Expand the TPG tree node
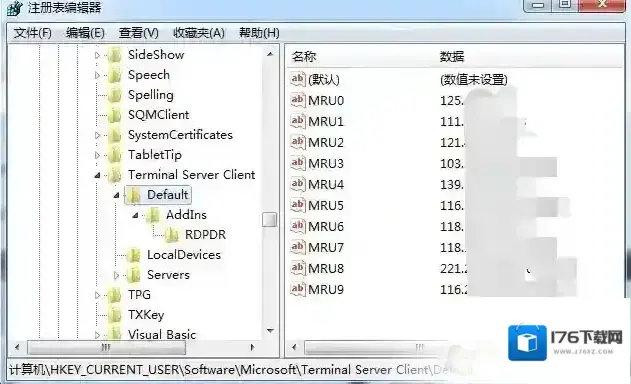The image size is (631, 384). 97,295
